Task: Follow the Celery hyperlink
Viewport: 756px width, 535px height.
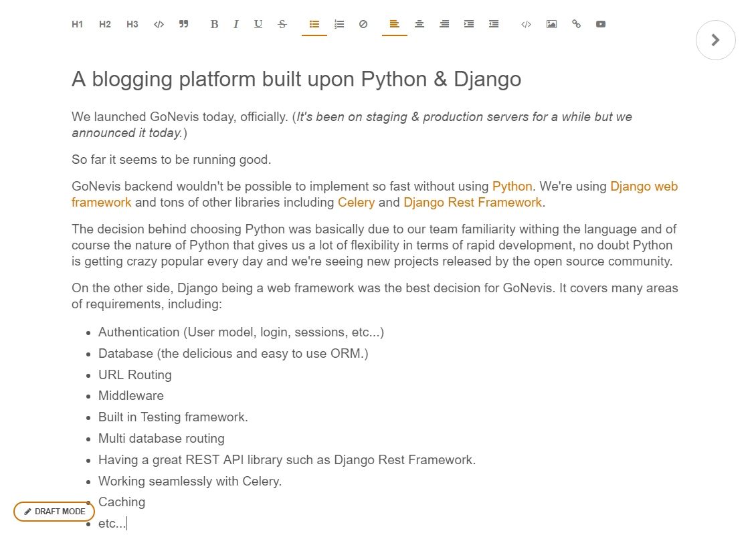Action: tap(356, 203)
